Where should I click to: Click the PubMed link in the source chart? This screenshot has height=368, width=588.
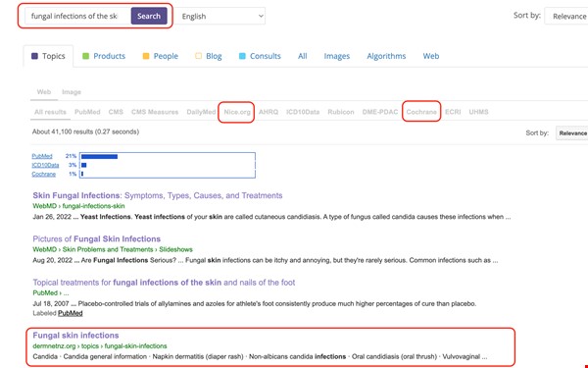click(42, 156)
